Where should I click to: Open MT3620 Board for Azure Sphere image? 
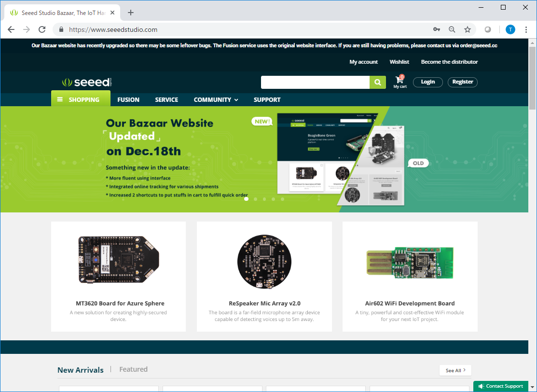[x=119, y=259]
